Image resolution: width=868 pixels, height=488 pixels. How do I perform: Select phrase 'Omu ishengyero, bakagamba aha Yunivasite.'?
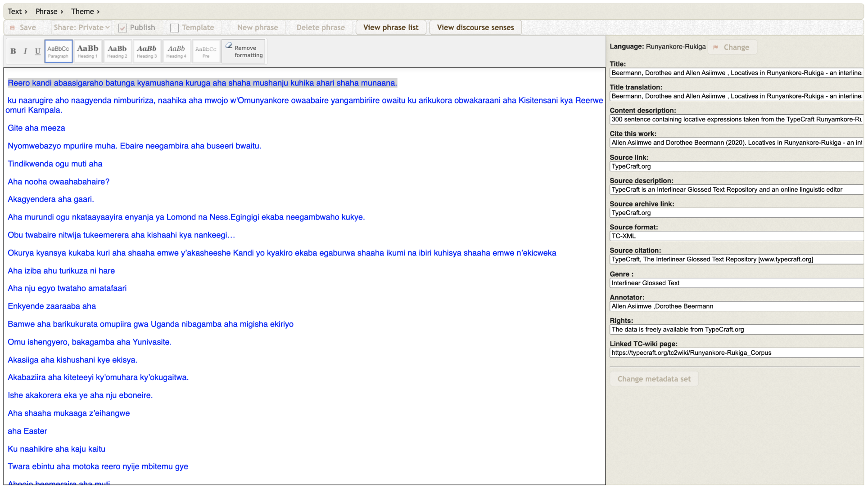point(90,342)
